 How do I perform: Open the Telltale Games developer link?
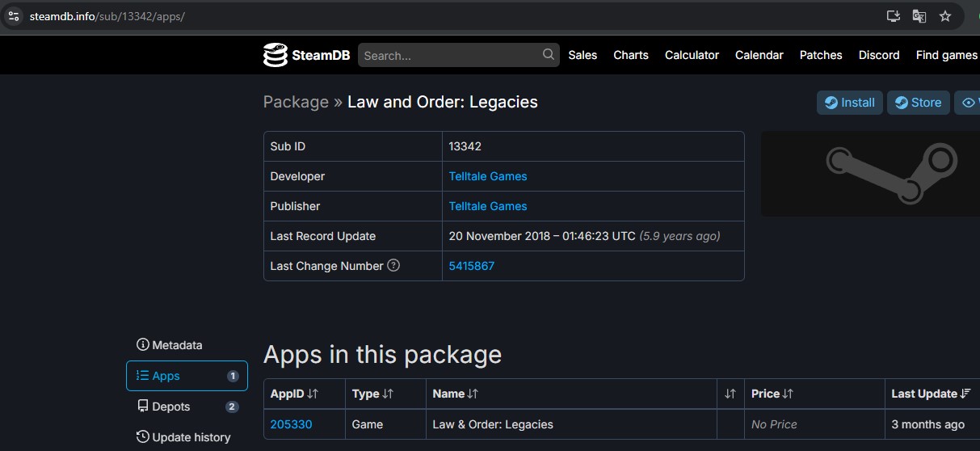click(488, 176)
